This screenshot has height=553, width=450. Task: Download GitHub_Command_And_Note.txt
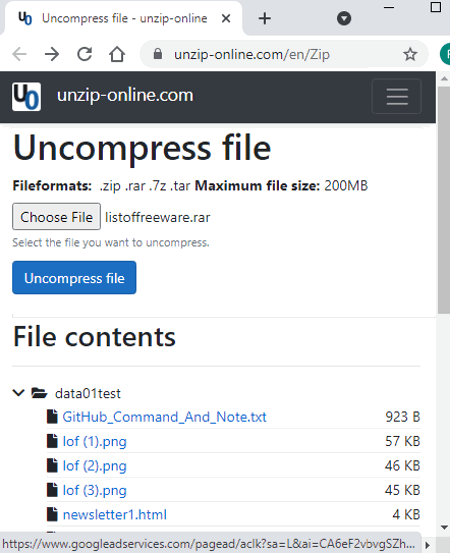pyautogui.click(x=164, y=417)
